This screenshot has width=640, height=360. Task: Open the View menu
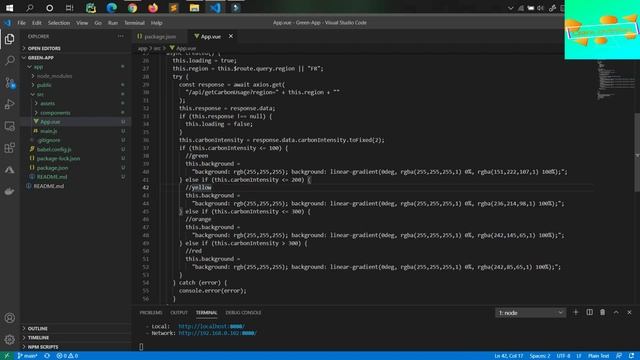pos(82,23)
